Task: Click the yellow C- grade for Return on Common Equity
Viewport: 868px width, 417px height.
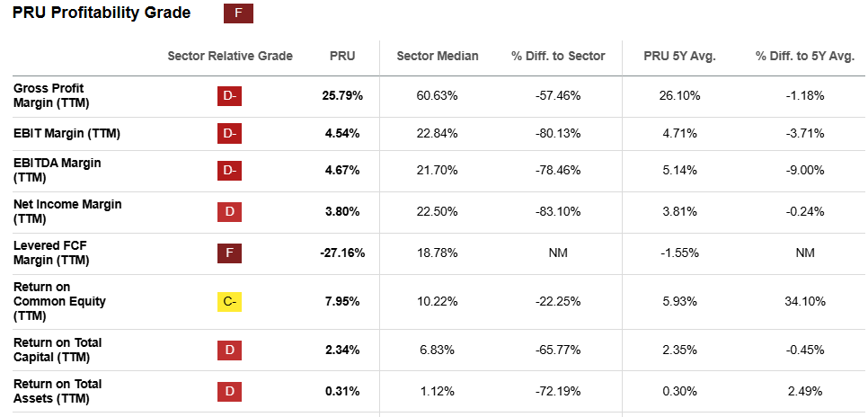Action: tap(230, 302)
